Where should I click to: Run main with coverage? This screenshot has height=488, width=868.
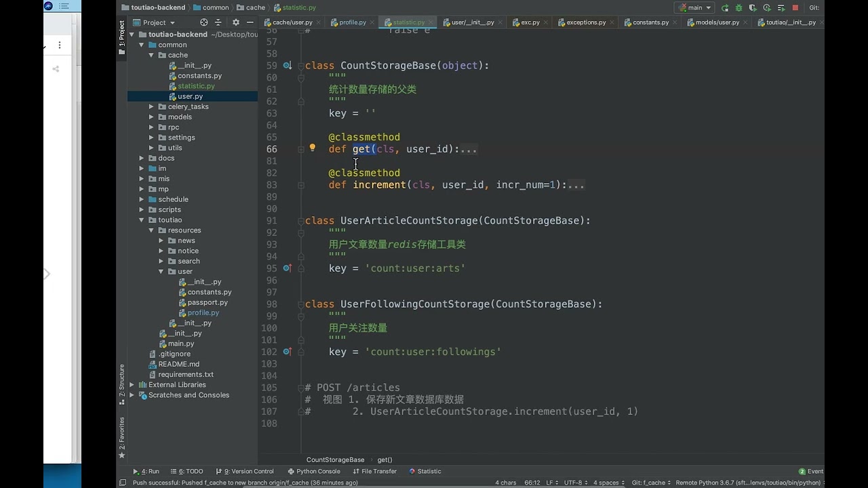coord(753,8)
